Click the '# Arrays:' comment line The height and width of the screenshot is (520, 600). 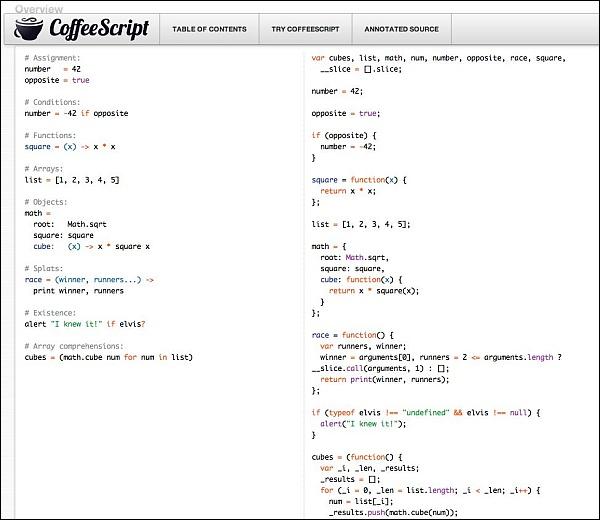[44, 169]
